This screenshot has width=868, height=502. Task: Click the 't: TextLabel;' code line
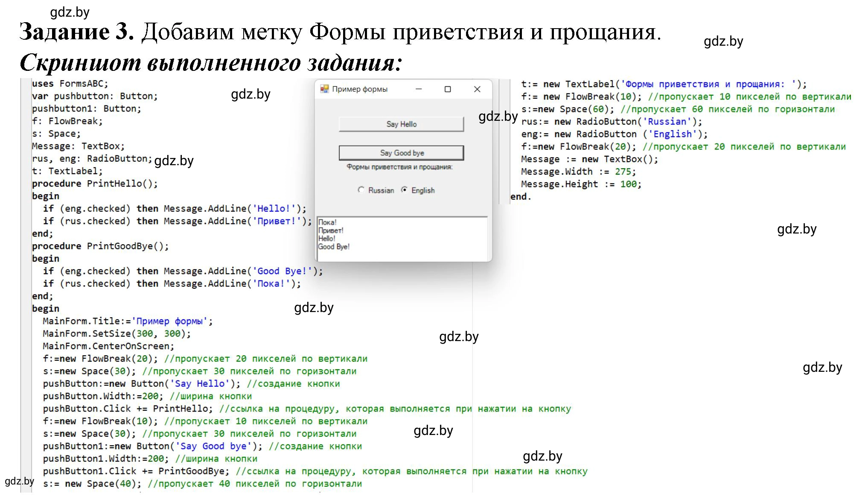click(x=67, y=171)
